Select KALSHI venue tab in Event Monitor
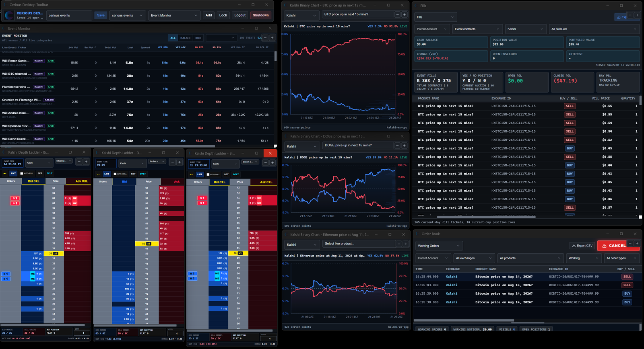 click(186, 38)
